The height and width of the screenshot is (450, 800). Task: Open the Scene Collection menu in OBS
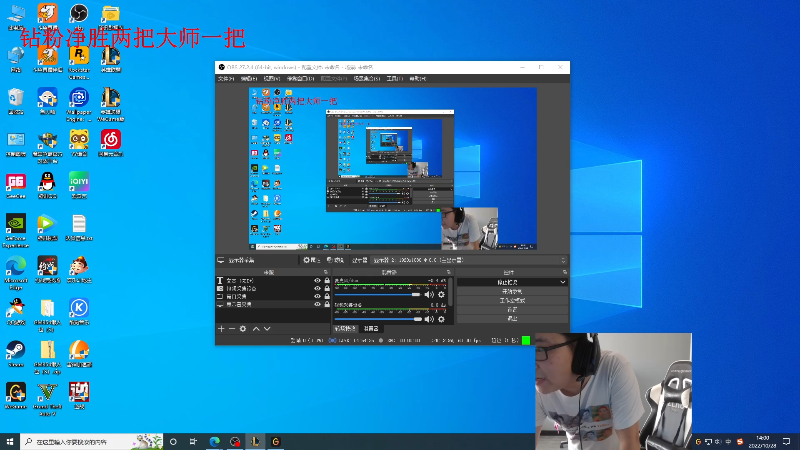pyautogui.click(x=366, y=79)
